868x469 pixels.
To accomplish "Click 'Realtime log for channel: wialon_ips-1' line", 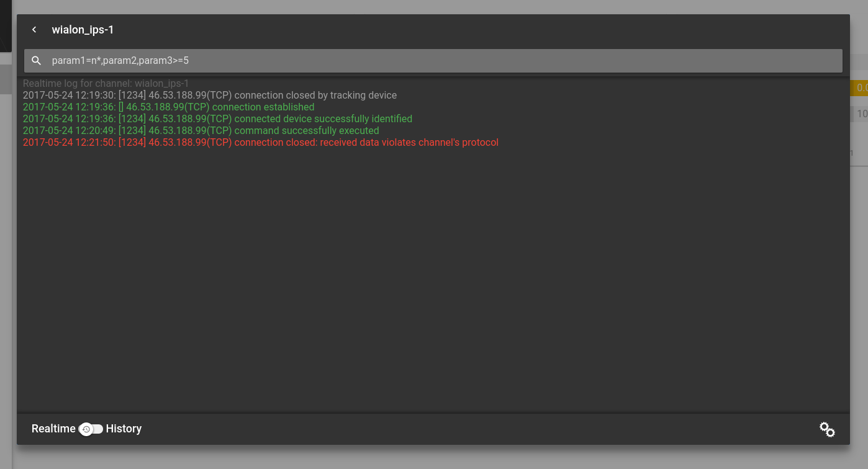I will 106,83.
